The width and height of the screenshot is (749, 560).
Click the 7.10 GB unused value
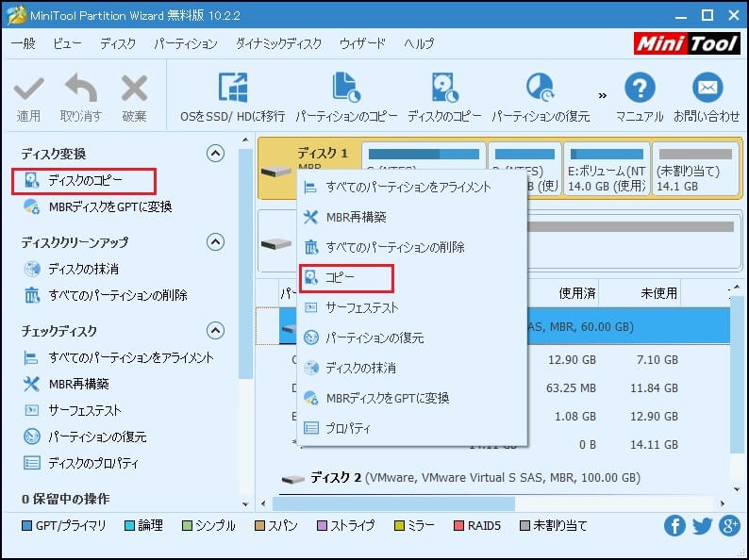[657, 359]
